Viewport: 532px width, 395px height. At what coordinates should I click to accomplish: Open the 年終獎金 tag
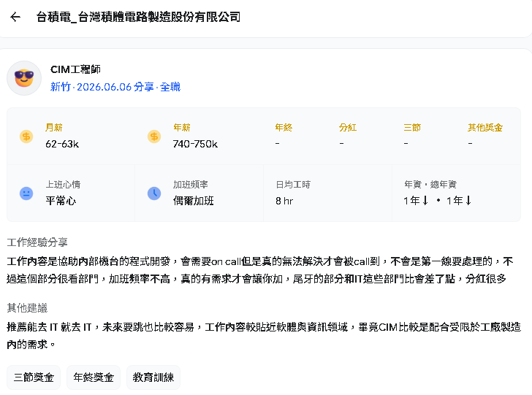pyautogui.click(x=94, y=377)
